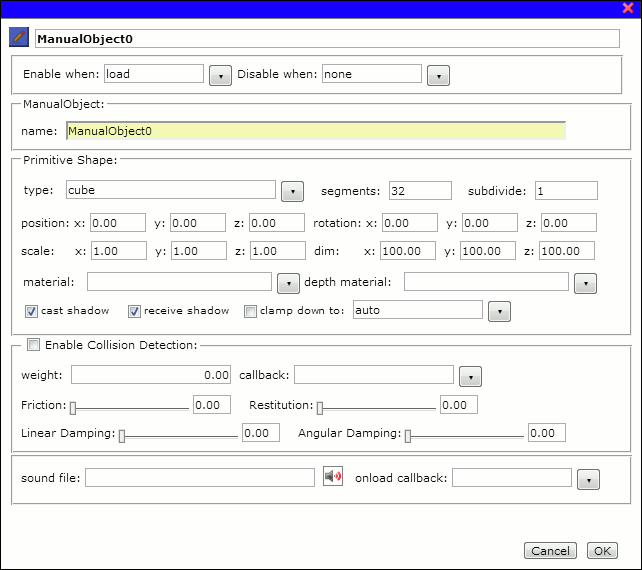Click the empty material text field

pyautogui.click(x=179, y=282)
